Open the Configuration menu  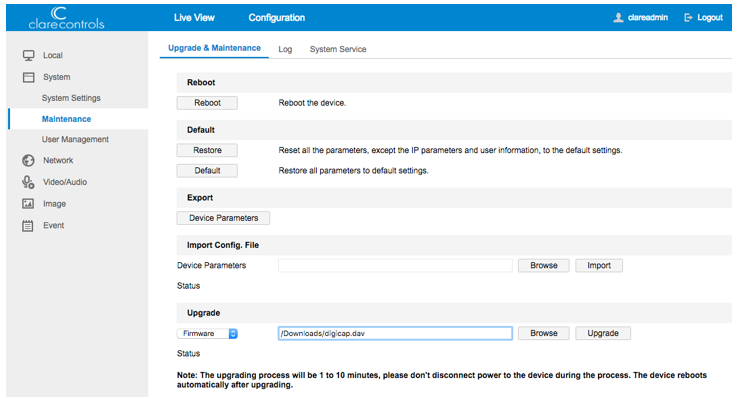click(277, 18)
